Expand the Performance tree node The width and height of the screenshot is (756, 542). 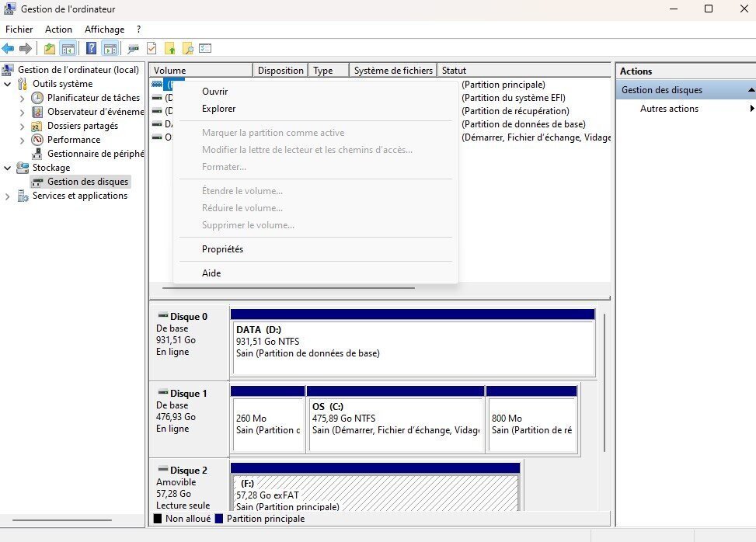(x=22, y=141)
